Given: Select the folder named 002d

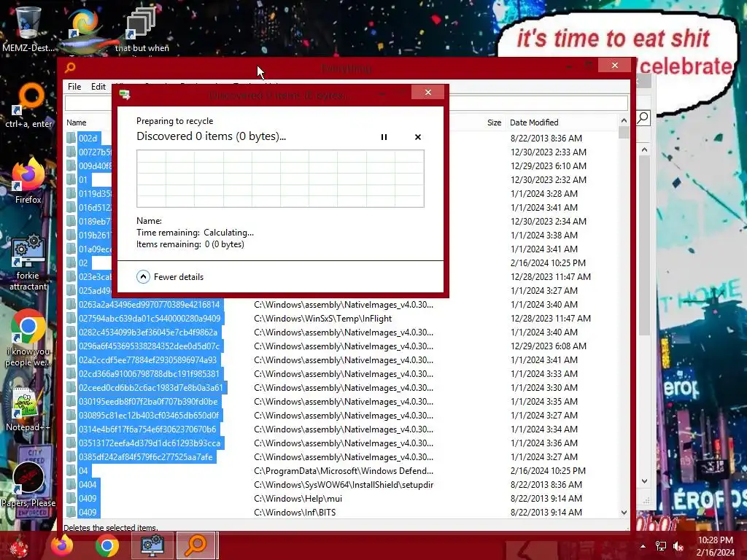Looking at the screenshot, I should [x=88, y=138].
